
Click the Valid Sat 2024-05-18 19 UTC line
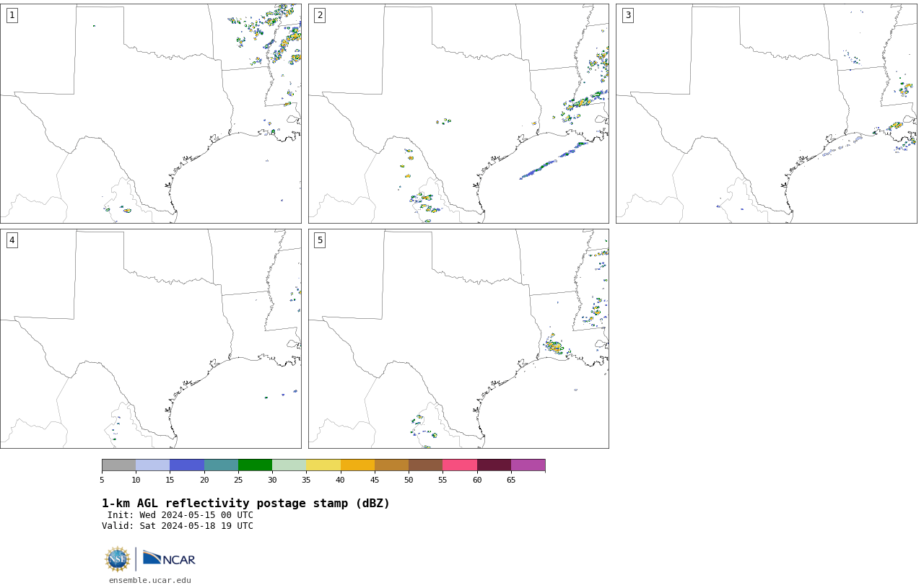tap(178, 526)
